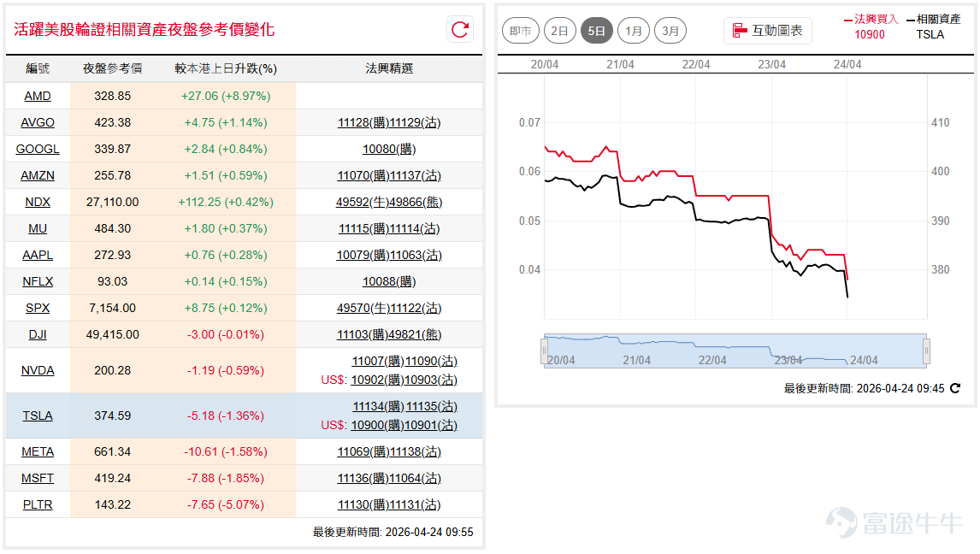Open NVDA US$ warrants 10902(購)10903(沽)

coord(404,380)
